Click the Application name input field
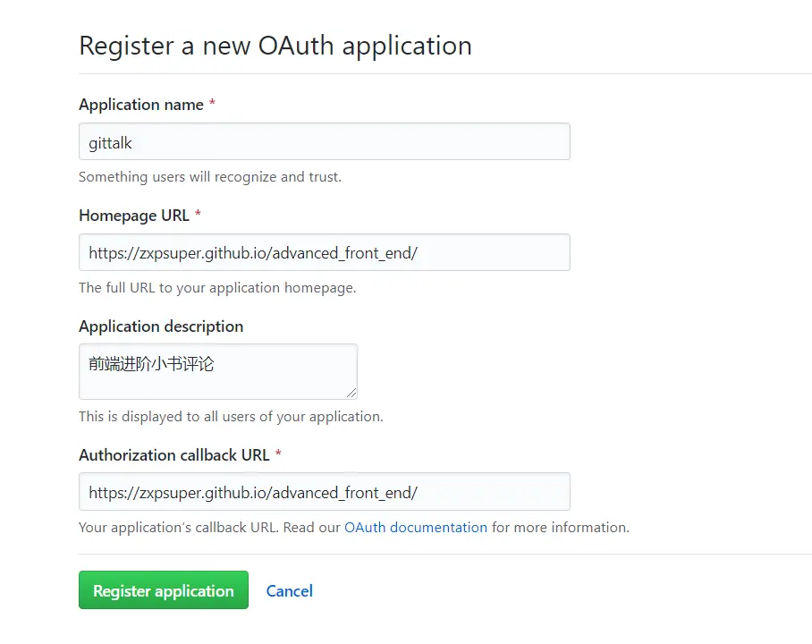 [x=324, y=142]
